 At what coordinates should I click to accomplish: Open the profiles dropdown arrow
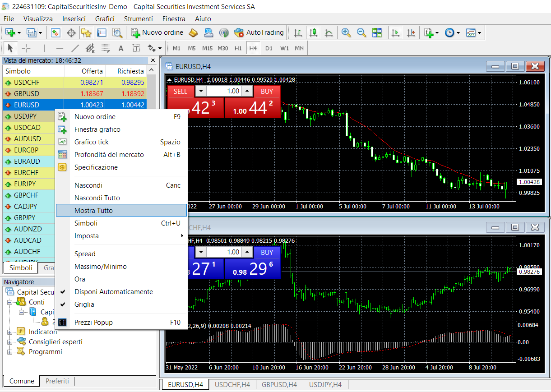pyautogui.click(x=41, y=32)
